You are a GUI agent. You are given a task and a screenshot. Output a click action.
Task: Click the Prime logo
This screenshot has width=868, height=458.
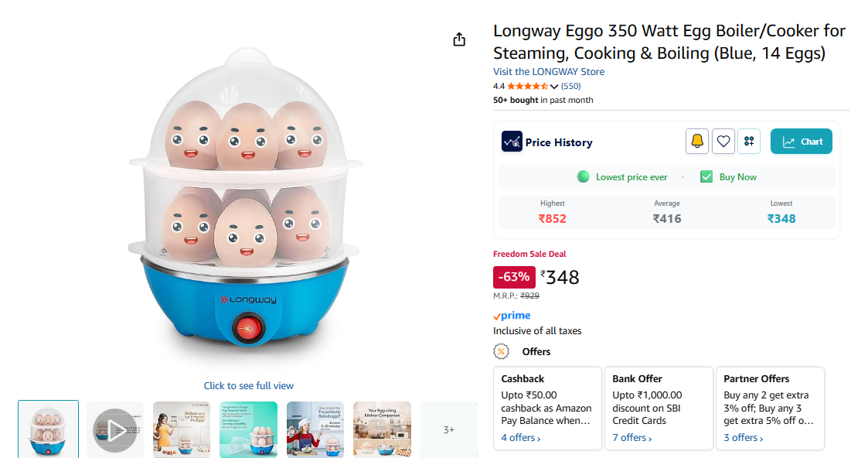[512, 316]
